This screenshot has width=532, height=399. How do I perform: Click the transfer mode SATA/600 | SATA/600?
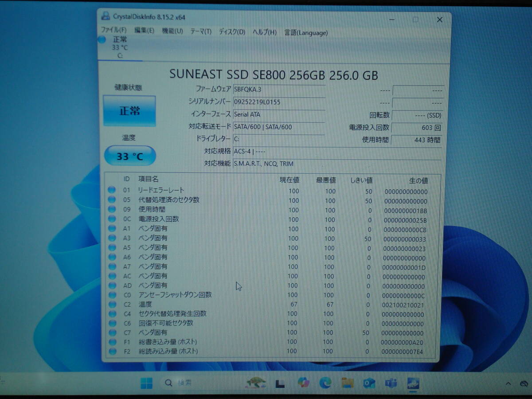279,127
